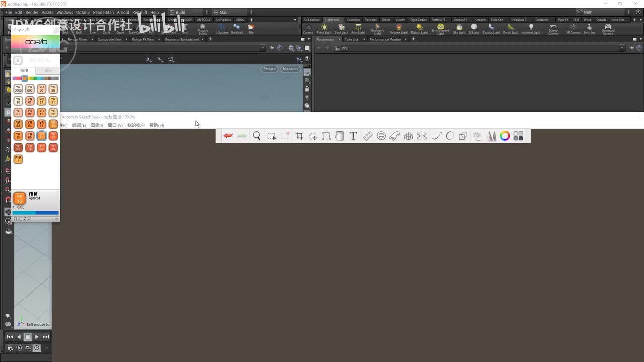Image resolution: width=644 pixels, height=362 pixels.
Task: Add a Houdini Camera from the shelf
Action: tap(308, 29)
